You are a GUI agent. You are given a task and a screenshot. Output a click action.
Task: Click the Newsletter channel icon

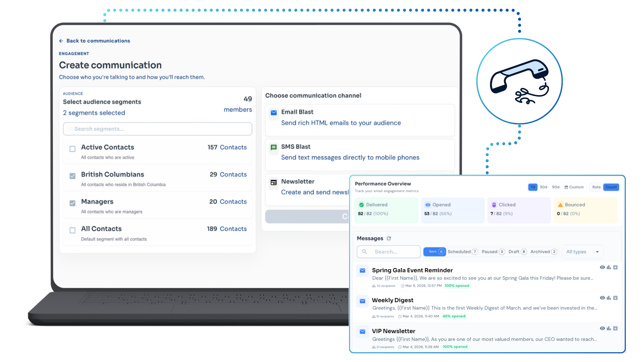tap(274, 182)
